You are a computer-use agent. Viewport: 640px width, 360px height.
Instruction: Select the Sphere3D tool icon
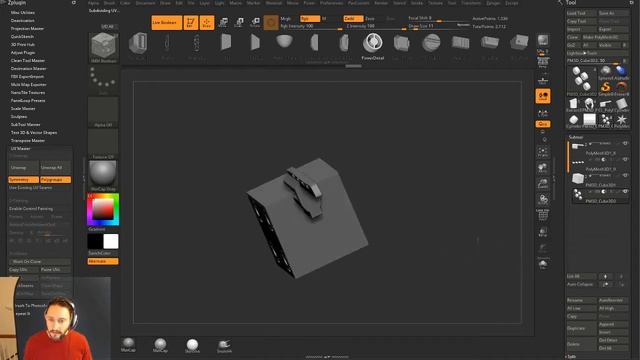(606, 72)
